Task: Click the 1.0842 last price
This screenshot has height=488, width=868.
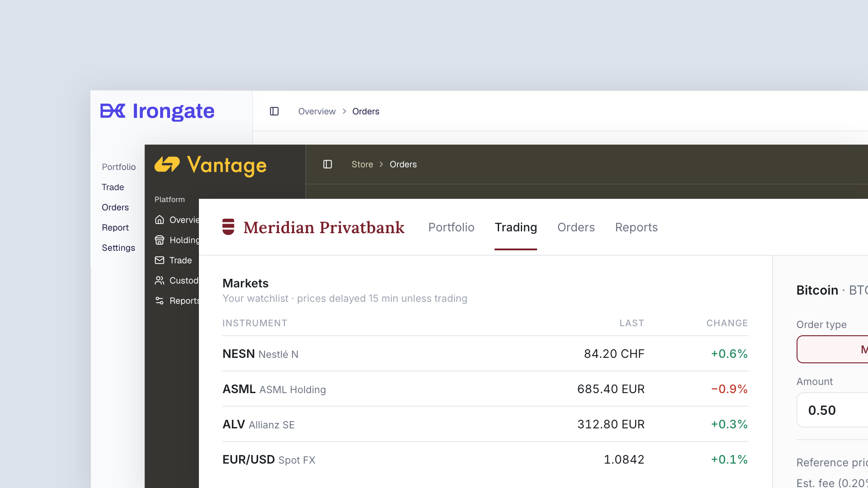Action: [x=624, y=460]
